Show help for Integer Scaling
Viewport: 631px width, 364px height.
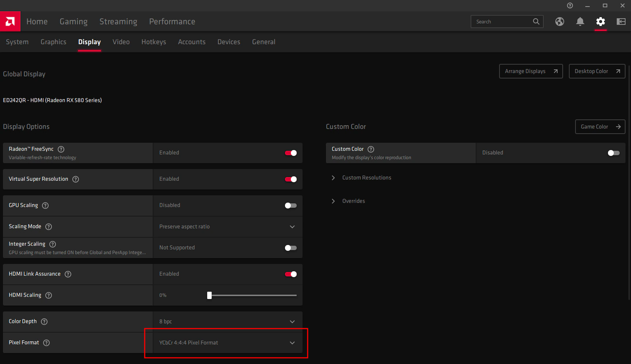pyautogui.click(x=53, y=244)
